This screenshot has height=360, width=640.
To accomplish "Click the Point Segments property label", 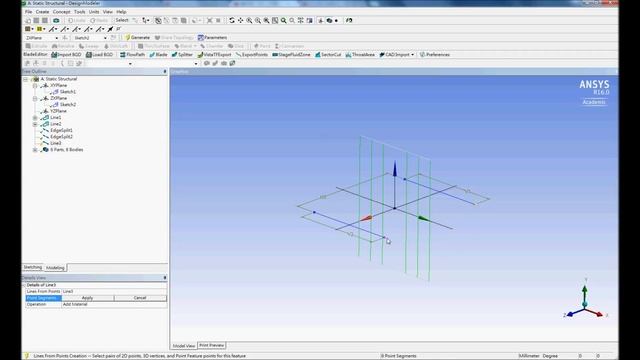I will tap(43, 298).
